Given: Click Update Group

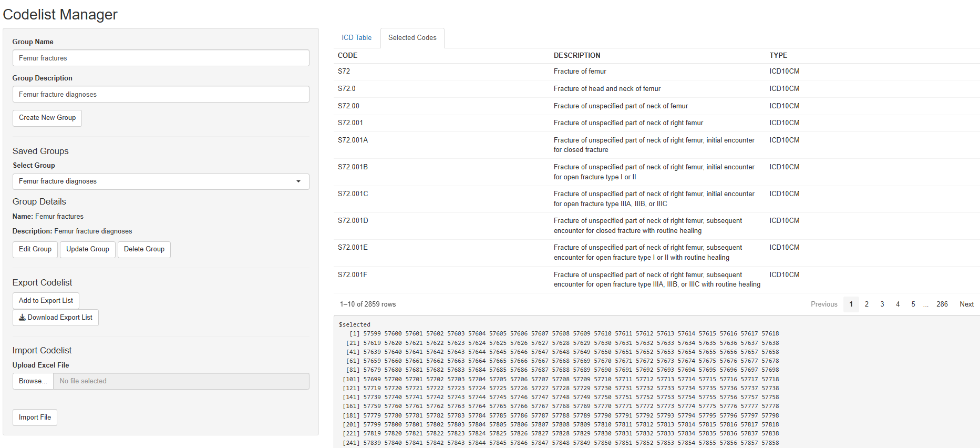Looking at the screenshot, I should pyautogui.click(x=87, y=249).
